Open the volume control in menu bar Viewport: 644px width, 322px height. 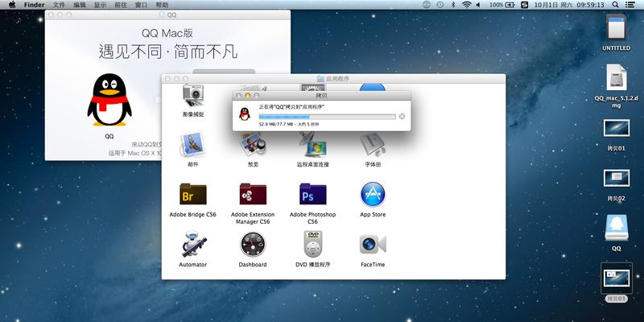(478, 5)
